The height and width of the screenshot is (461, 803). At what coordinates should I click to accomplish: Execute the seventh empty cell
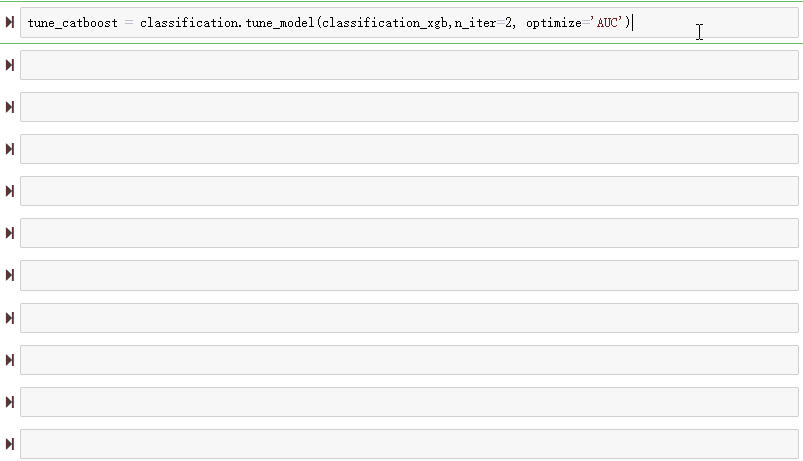(9, 317)
